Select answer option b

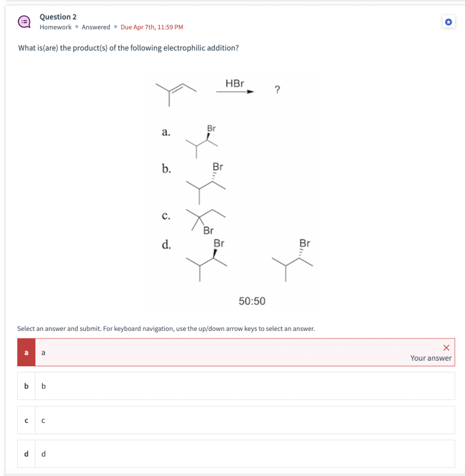click(232, 386)
